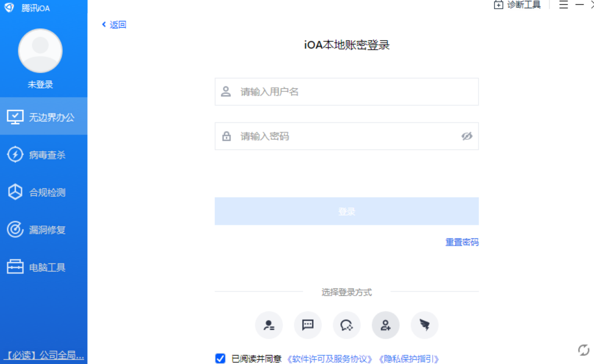594x364 pixels.
Task: Click the iOA本地账密登录 heading
Action: pyautogui.click(x=347, y=45)
